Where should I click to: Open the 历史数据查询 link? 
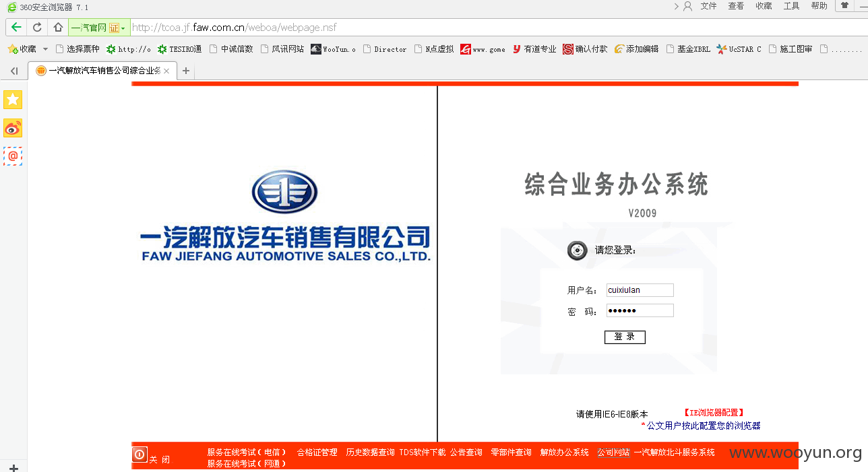click(370, 452)
